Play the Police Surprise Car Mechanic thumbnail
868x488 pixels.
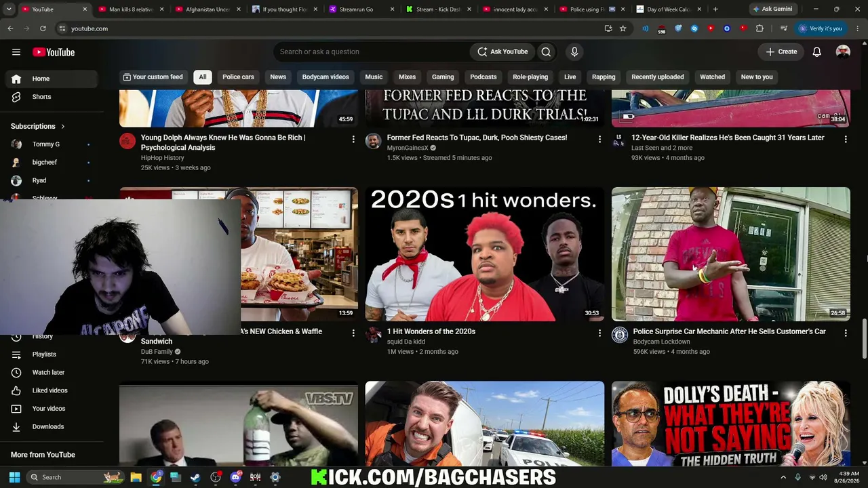731,254
